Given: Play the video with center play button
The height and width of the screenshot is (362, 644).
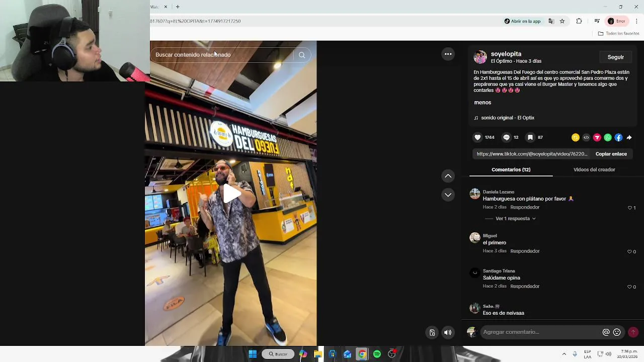Looking at the screenshot, I should [x=231, y=194].
